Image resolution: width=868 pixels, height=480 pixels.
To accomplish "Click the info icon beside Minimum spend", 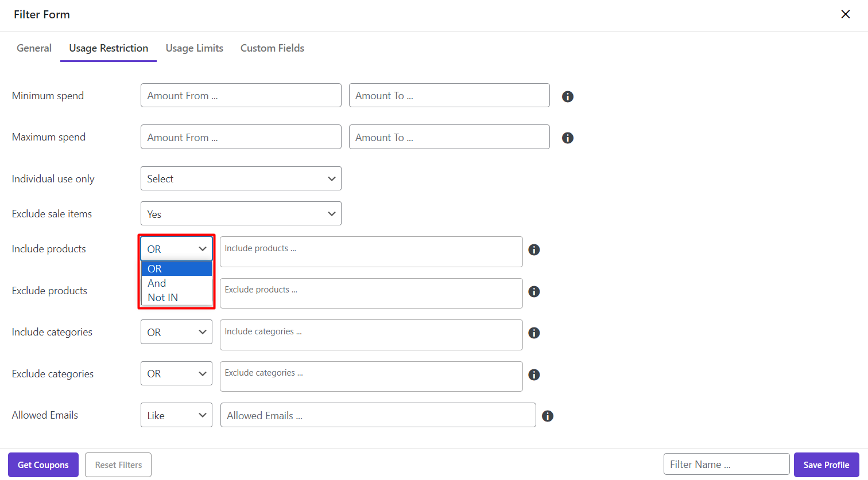I will 568,96.
